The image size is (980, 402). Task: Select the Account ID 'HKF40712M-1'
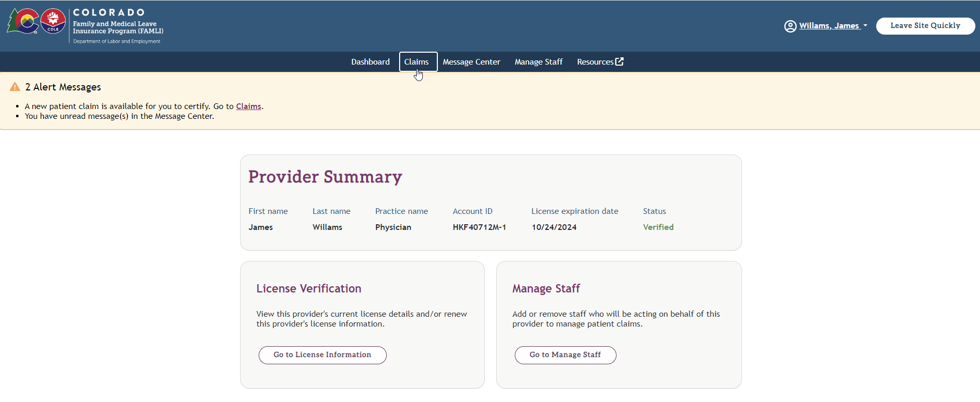[479, 227]
